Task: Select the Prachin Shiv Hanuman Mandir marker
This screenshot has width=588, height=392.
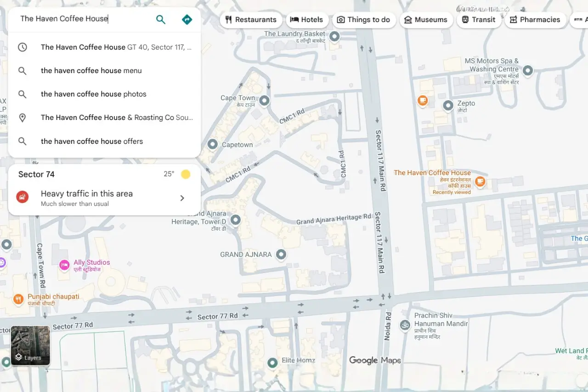Action: point(405,324)
